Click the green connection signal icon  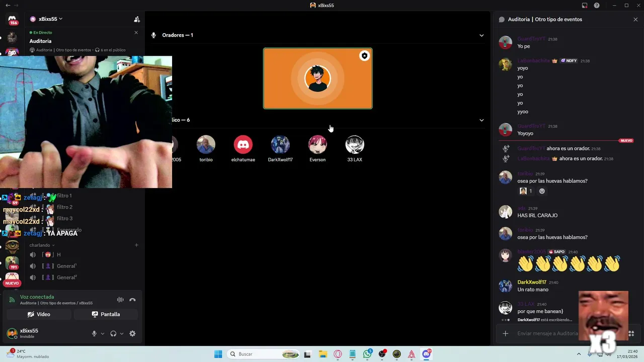click(x=12, y=300)
